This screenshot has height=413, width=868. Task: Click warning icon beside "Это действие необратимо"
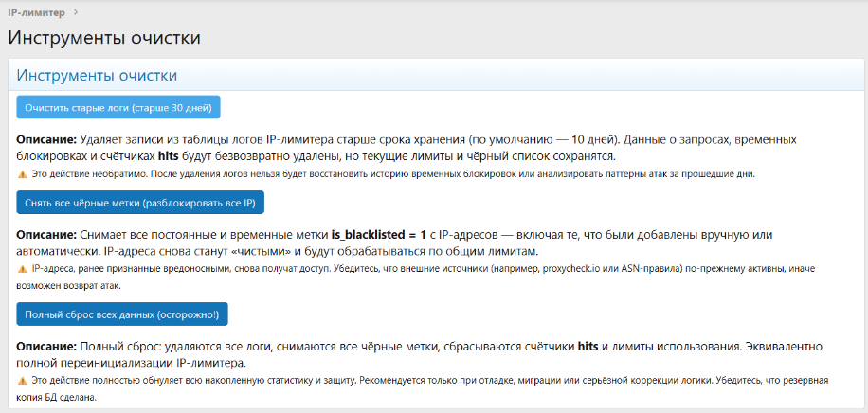22,174
